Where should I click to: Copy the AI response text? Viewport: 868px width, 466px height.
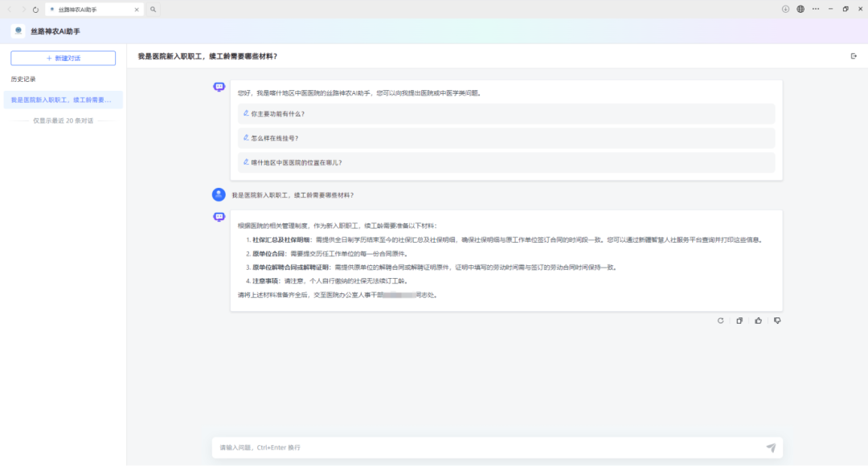pos(739,321)
